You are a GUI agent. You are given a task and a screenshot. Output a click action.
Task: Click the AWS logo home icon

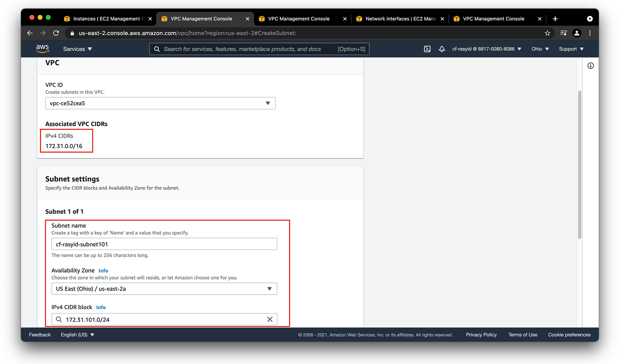pyautogui.click(x=43, y=49)
